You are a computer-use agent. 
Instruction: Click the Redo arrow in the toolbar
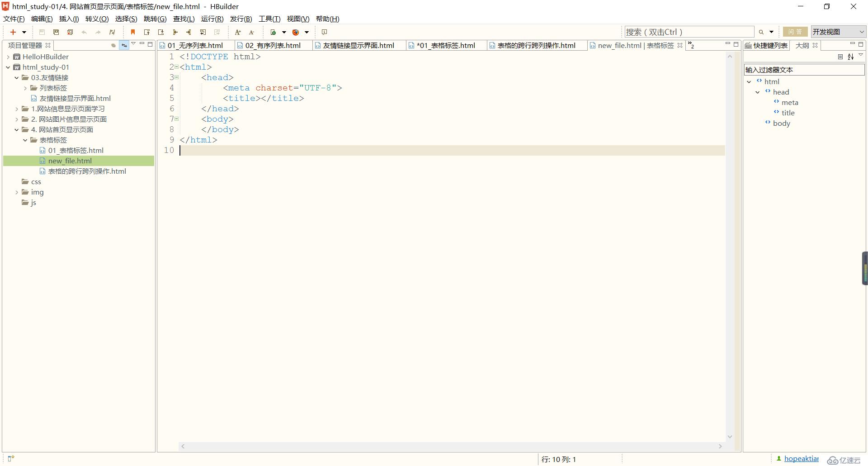point(98,32)
